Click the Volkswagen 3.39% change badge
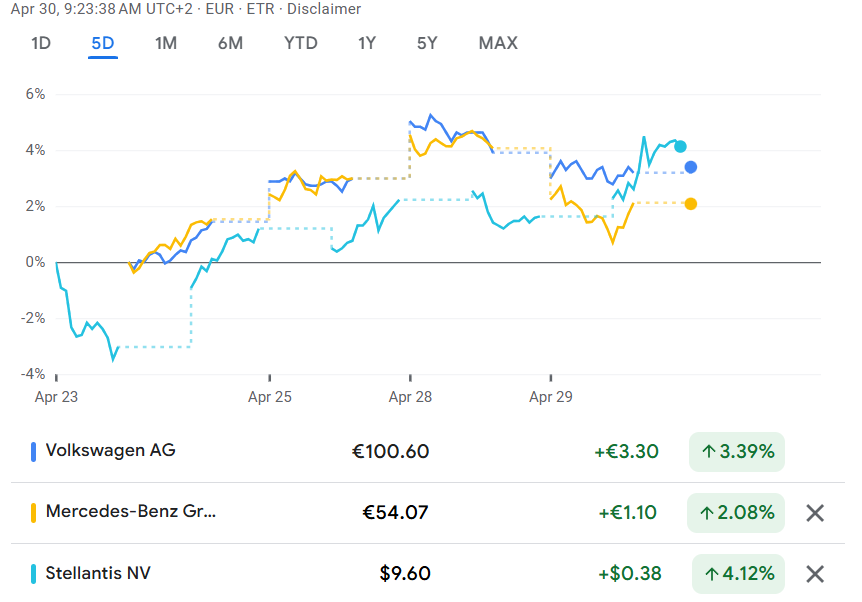 737,452
